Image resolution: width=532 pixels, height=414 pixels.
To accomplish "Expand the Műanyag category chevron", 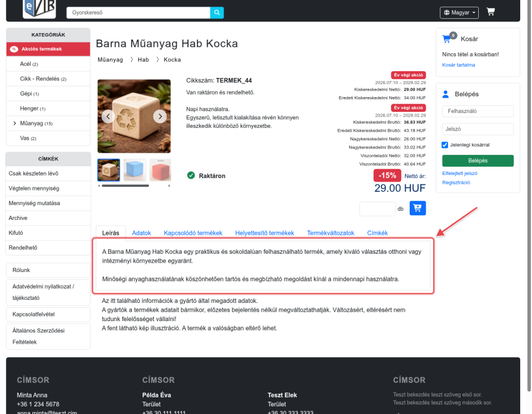I will pos(15,123).
